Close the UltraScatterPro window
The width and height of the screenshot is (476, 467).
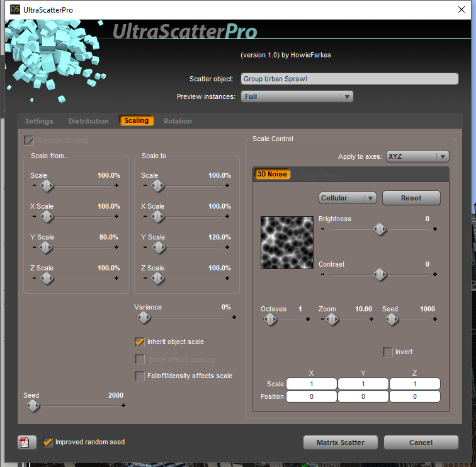pyautogui.click(x=461, y=9)
